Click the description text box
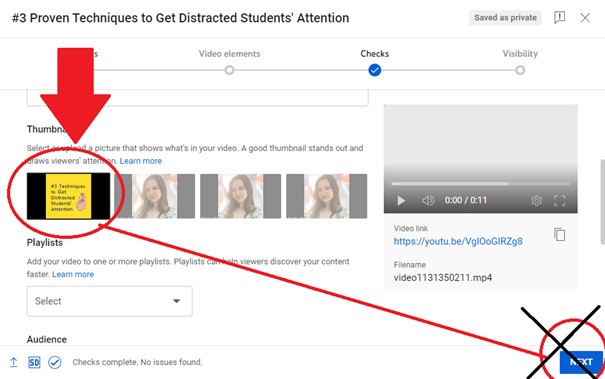Screen dimensions: 605x379 (198, 98)
